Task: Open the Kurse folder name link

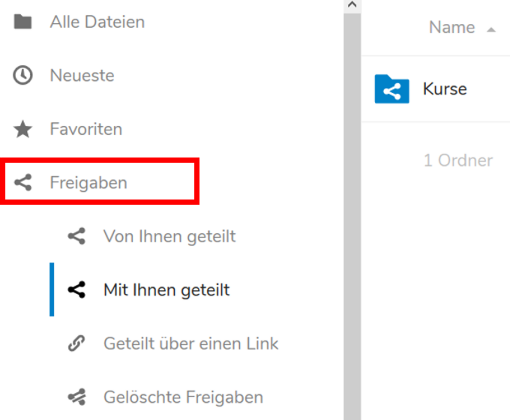Action: tap(445, 89)
